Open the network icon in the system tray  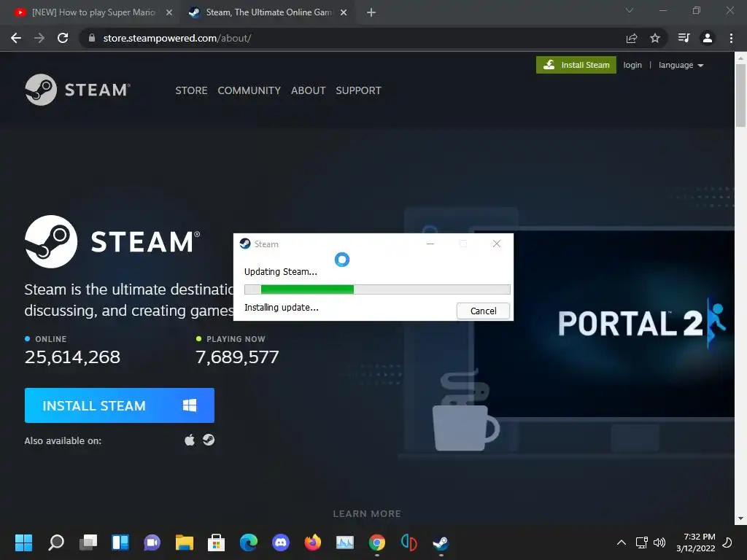pos(641,542)
